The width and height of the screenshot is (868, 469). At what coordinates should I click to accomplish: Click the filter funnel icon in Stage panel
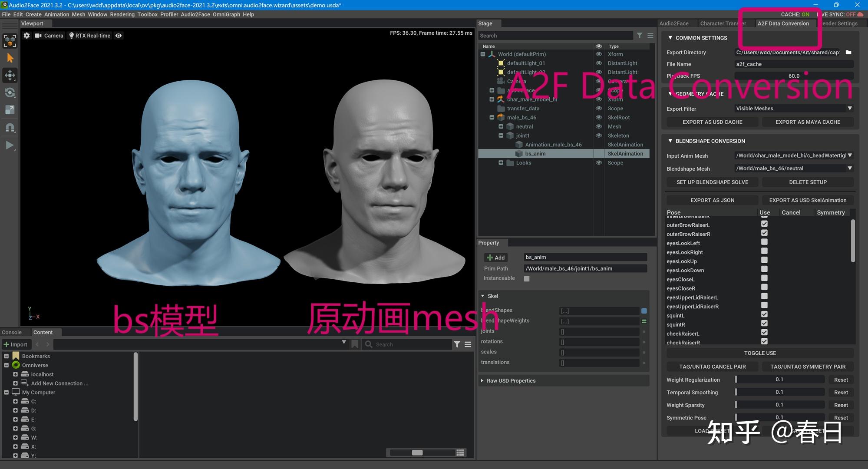(639, 36)
